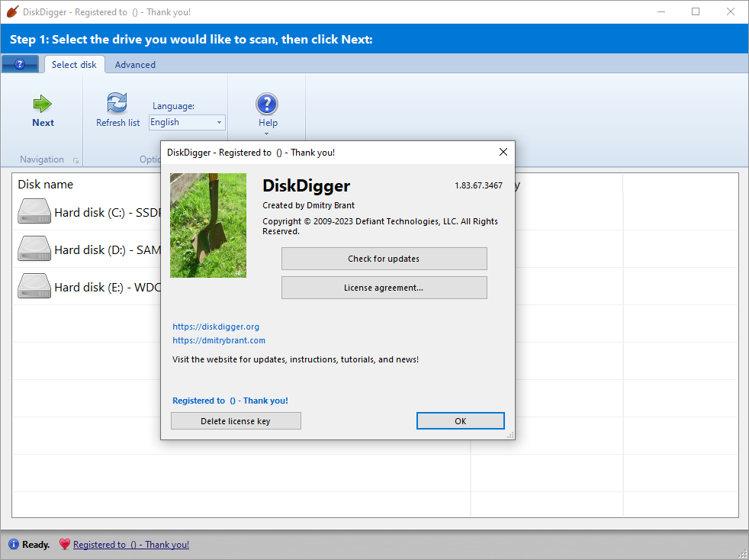Click the Navigation group launcher icon
The height and width of the screenshot is (560, 749).
point(76,160)
